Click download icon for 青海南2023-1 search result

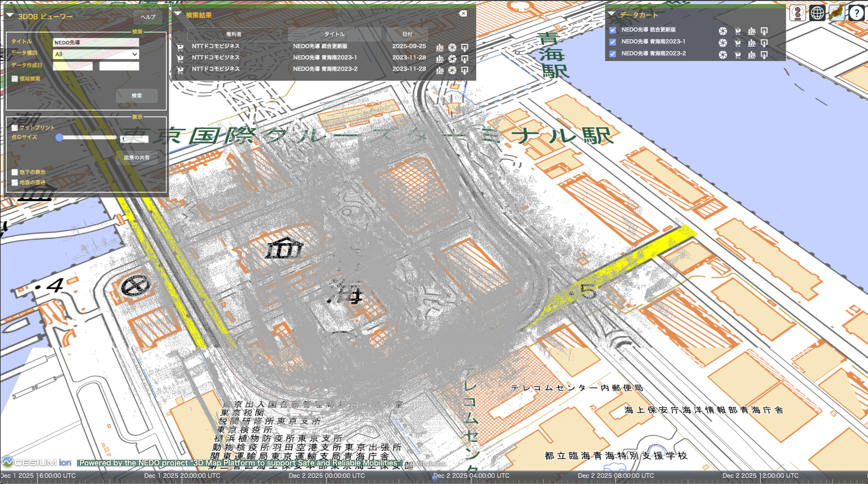coord(465,58)
